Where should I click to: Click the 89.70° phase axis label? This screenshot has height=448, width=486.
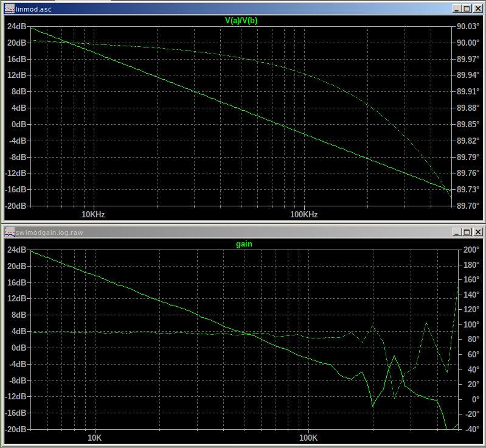tap(468, 206)
